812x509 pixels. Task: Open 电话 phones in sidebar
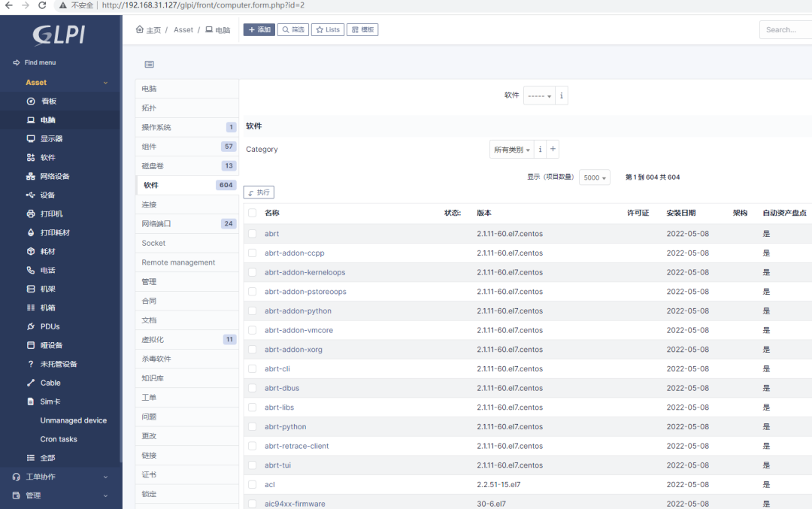[x=47, y=271]
